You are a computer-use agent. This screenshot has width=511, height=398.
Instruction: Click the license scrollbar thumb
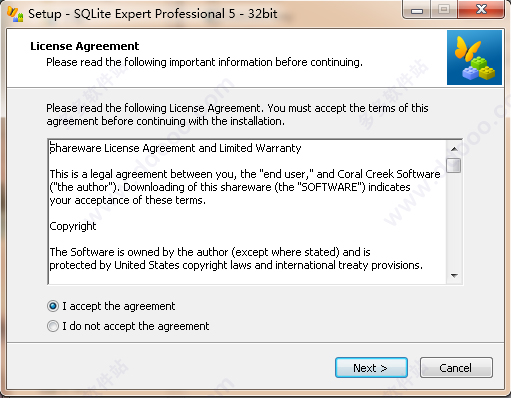click(x=454, y=165)
